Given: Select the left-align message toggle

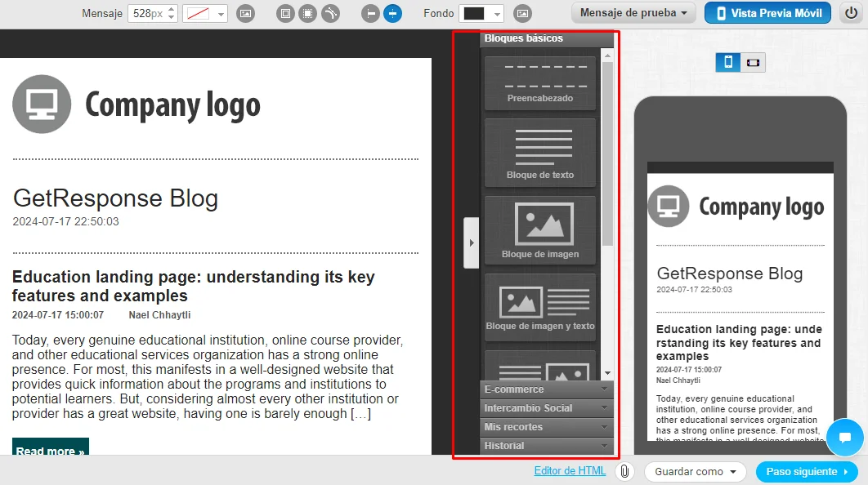Looking at the screenshot, I should (370, 13).
